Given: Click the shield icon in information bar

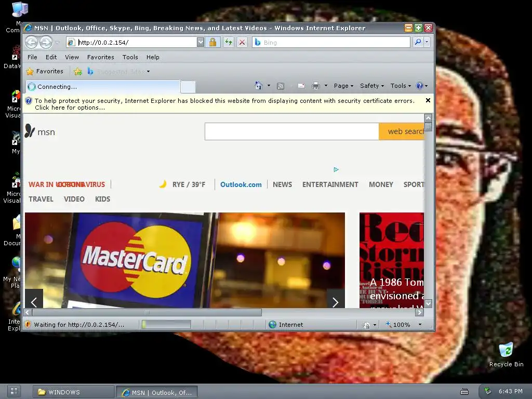Looking at the screenshot, I should 29,101.
